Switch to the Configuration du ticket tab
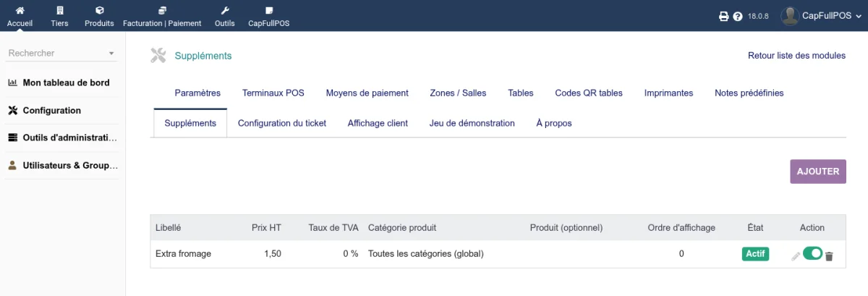Screen dimensions: 868x296 (x=282, y=123)
